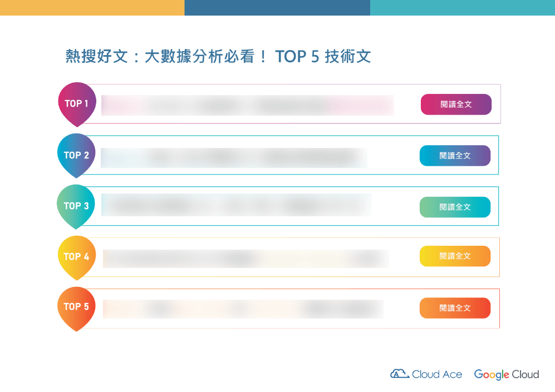This screenshot has width=555, height=392.
Task: Open the blurred TOP 5 article title
Action: 243,309
